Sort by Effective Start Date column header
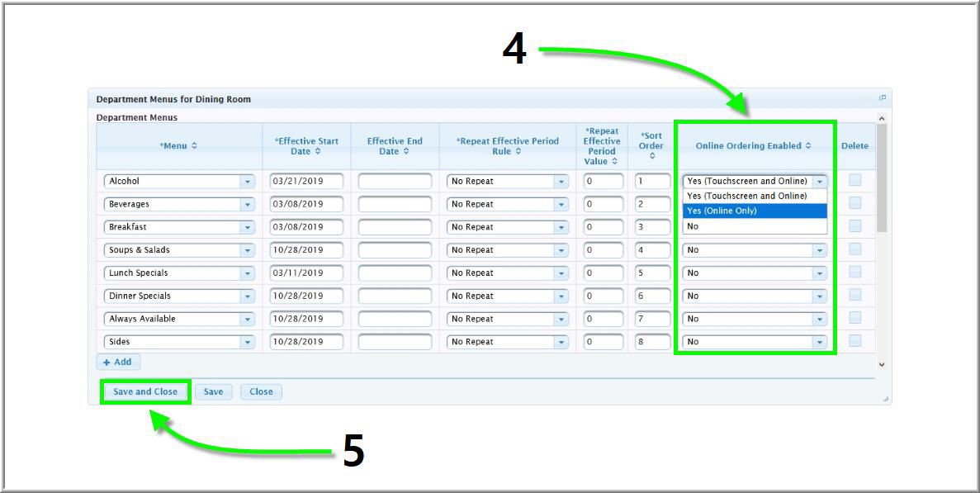 pos(306,146)
